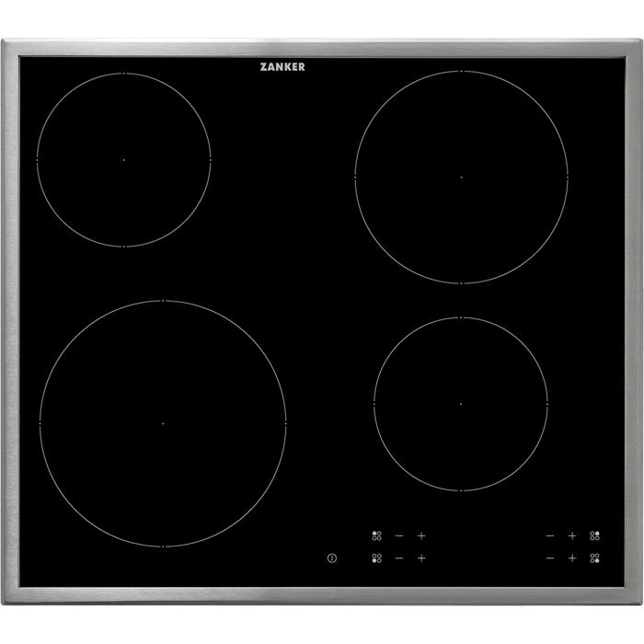Decrease heat for front-right zone with minus
Viewport: 644px width, 644px height.
[550, 558]
